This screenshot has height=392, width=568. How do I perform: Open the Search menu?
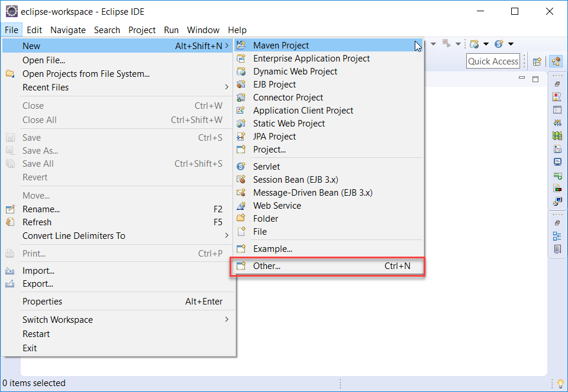pos(107,30)
